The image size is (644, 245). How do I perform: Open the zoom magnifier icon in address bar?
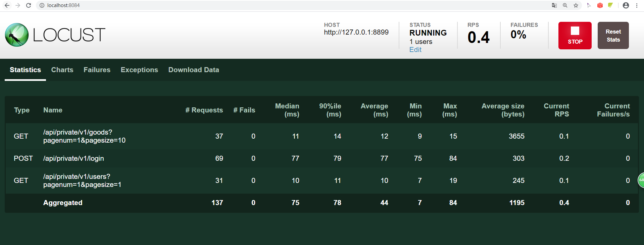(x=565, y=5)
